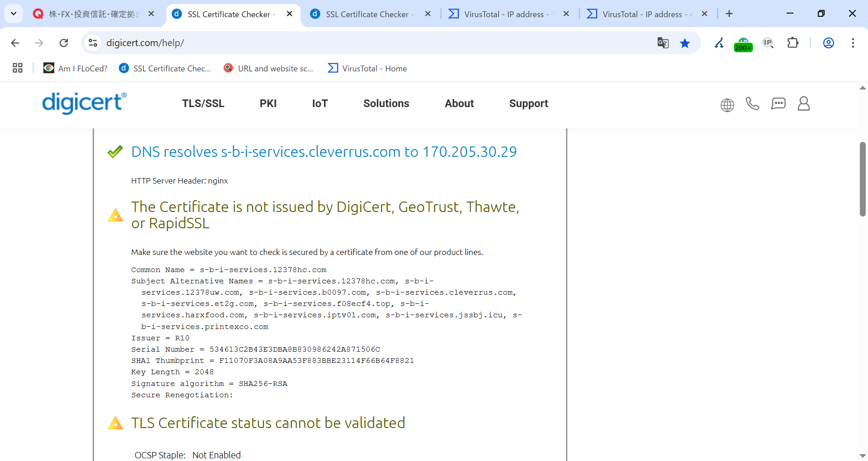
Task: Click the phone contact icon
Action: 752,104
